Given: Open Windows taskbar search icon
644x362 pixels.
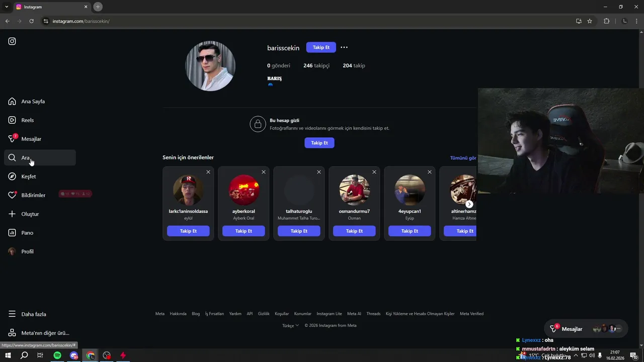Looking at the screenshot, I should point(24,355).
